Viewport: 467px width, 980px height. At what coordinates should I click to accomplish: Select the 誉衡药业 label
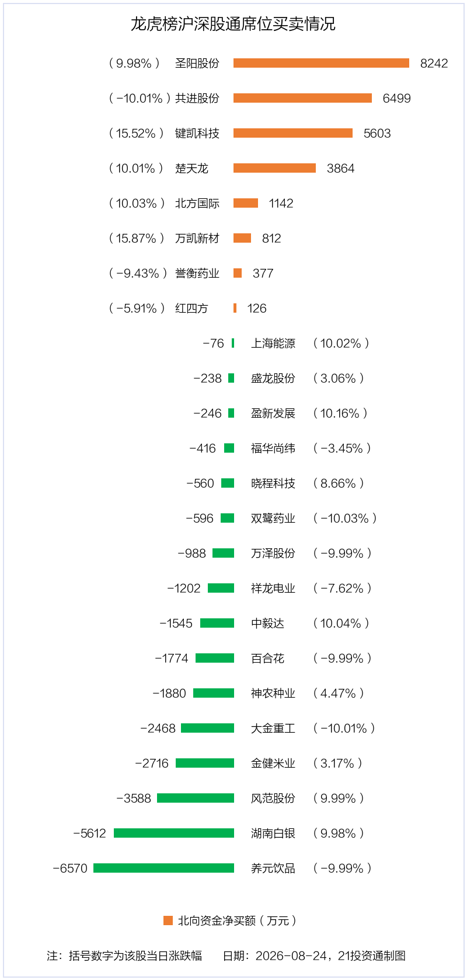click(197, 273)
